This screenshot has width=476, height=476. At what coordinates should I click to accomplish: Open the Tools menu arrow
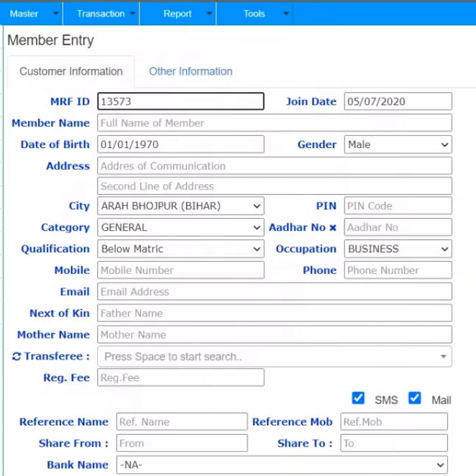tap(286, 14)
